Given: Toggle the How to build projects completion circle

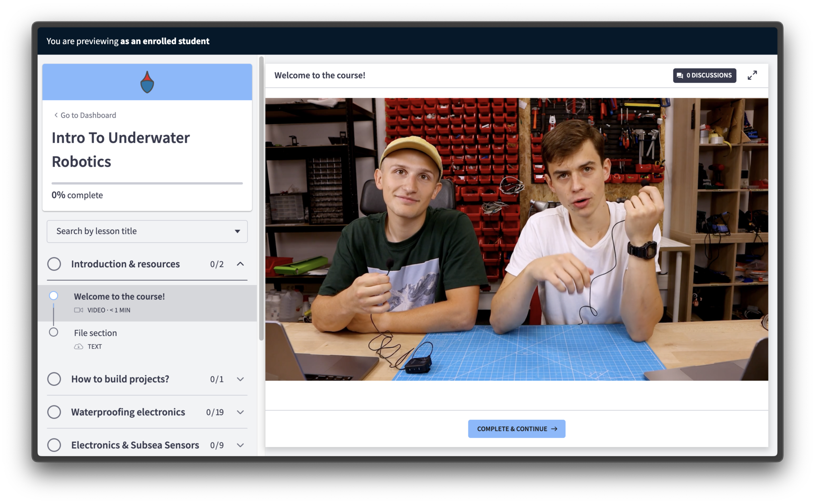Looking at the screenshot, I should [x=54, y=379].
